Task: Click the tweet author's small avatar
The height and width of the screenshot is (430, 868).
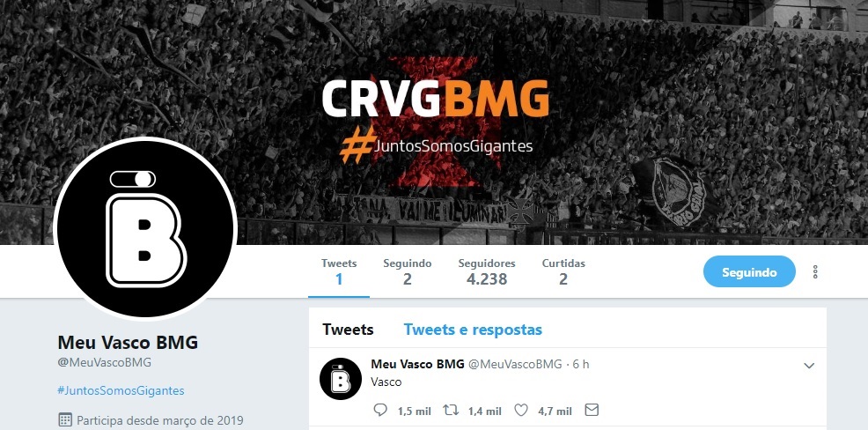Action: (341, 379)
